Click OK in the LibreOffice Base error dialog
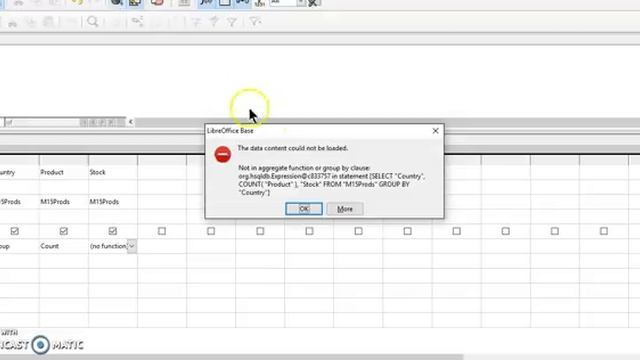Viewport: 640px width, 360px height. coord(304,209)
